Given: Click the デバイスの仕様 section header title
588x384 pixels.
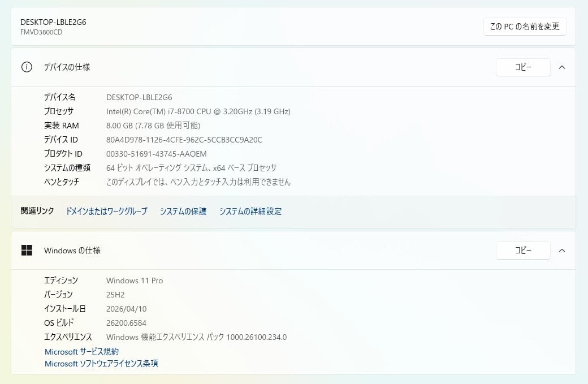Looking at the screenshot, I should pyautogui.click(x=67, y=67).
